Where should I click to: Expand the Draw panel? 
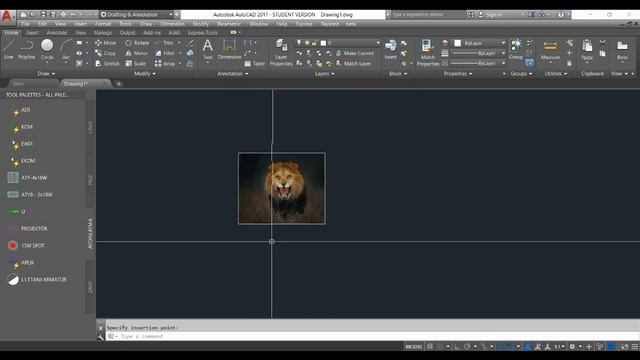point(46,74)
